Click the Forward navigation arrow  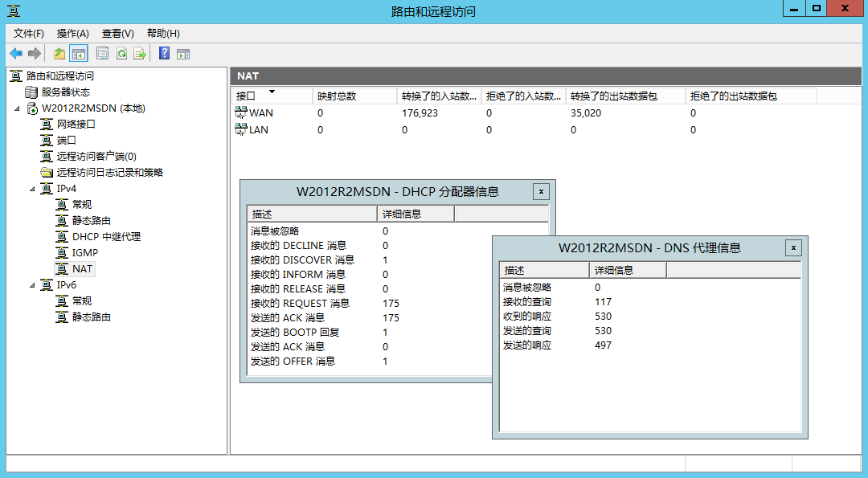(x=33, y=53)
